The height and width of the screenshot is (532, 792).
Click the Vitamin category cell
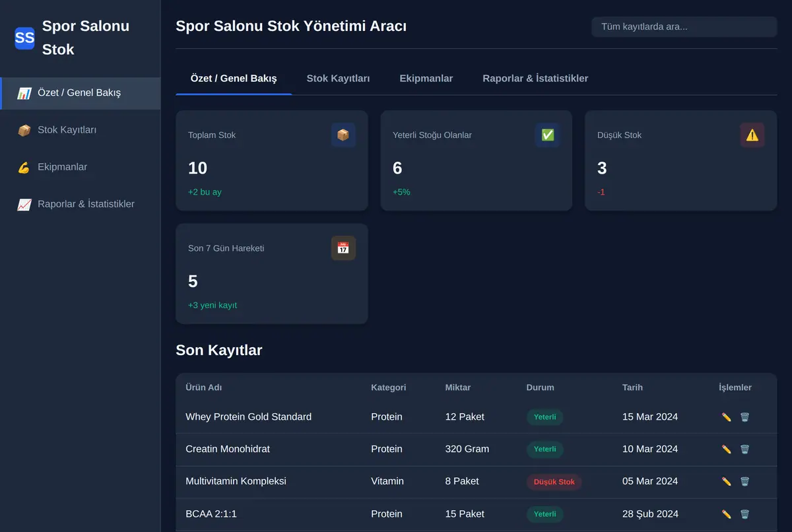pyautogui.click(x=387, y=482)
